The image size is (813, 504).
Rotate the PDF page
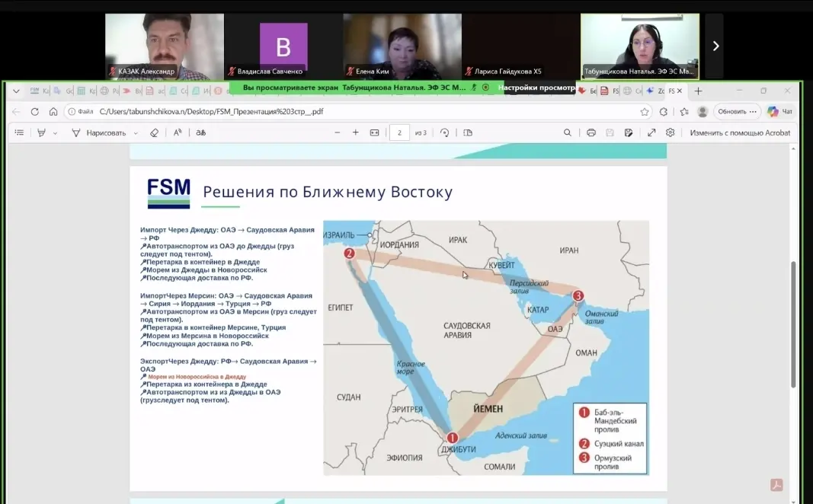coord(444,132)
